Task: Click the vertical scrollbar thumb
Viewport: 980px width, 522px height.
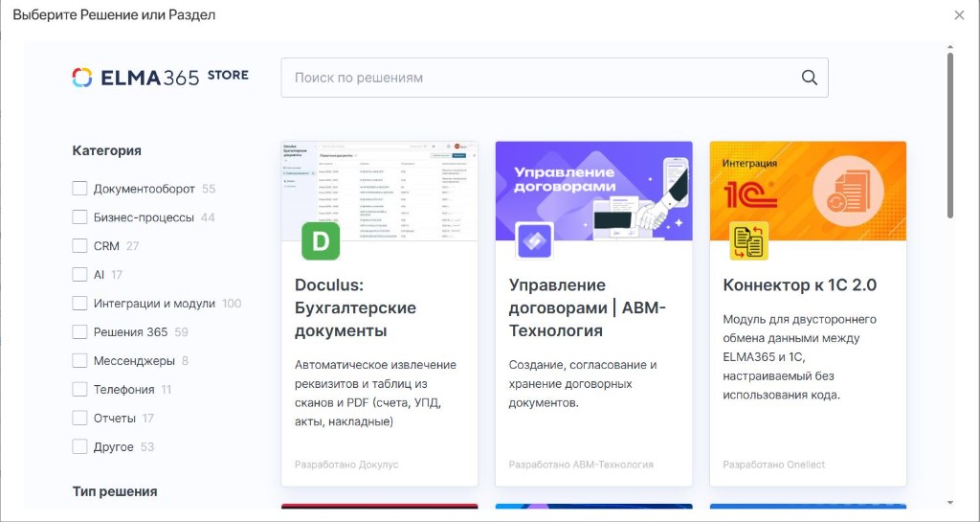Action: [950, 134]
